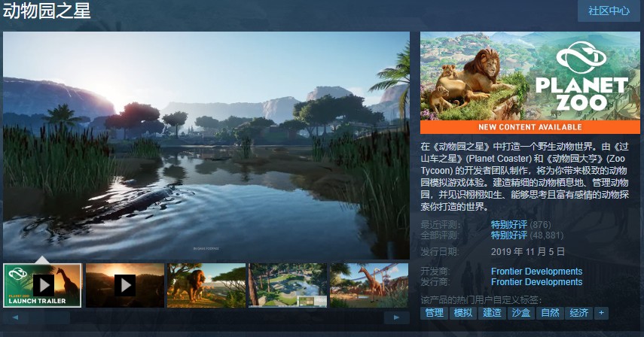The width and height of the screenshot is (644, 337).
Task: Select the 模拟 tag
Action: pyautogui.click(x=463, y=313)
